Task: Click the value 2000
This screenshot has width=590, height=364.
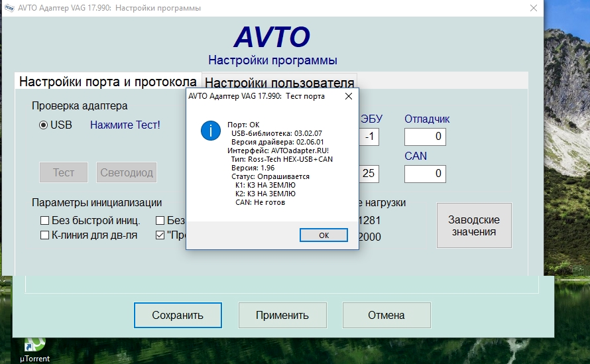Action: (x=369, y=237)
